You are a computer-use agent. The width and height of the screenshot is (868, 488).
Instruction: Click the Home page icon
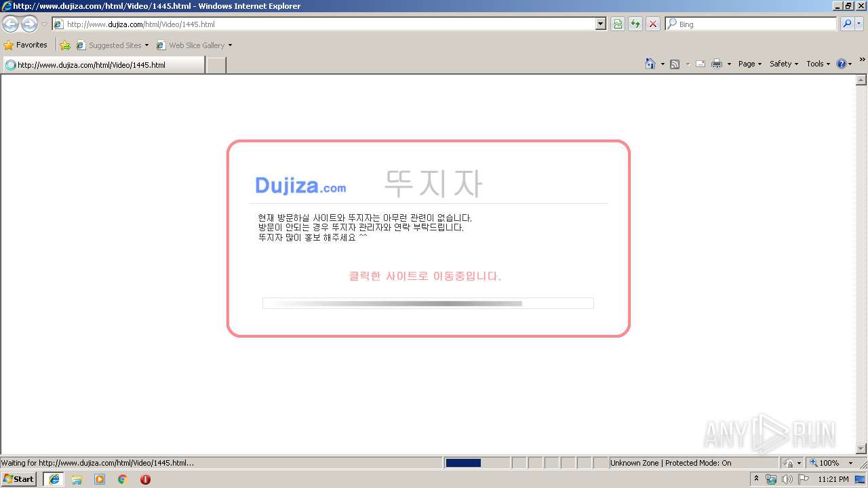[650, 64]
